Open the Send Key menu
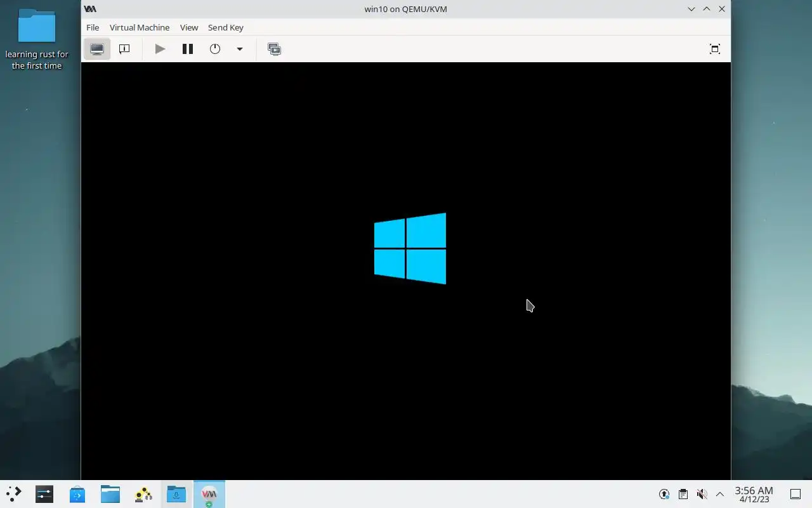 226,27
